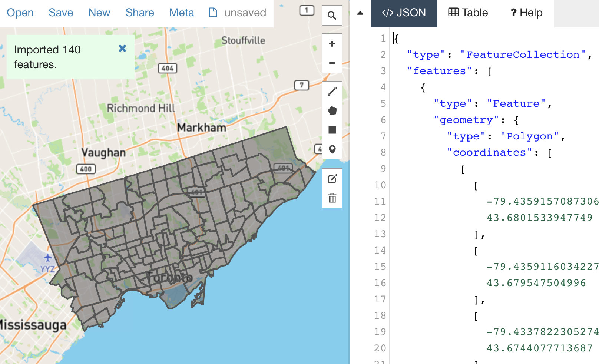Save the current GeoJSON map

click(60, 12)
